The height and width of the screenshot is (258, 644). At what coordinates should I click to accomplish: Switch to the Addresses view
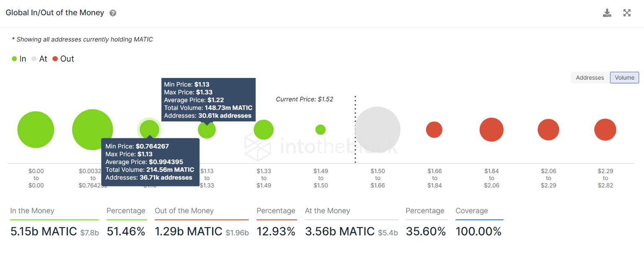589,78
